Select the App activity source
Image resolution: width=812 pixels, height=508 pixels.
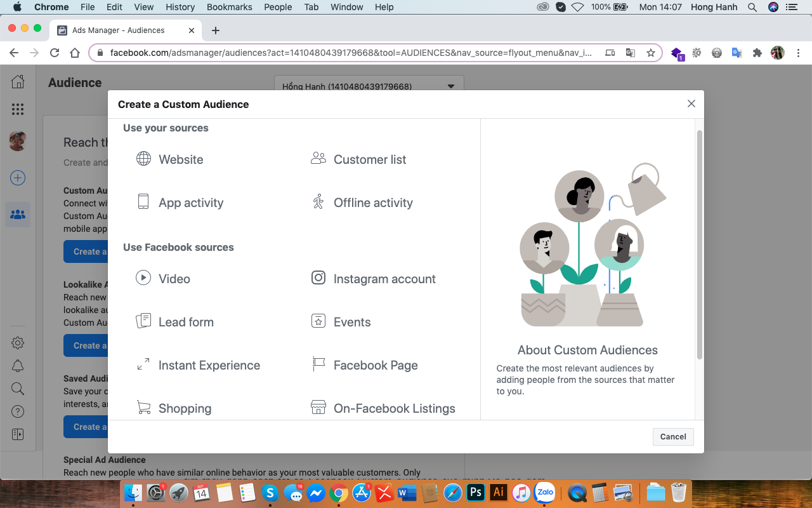(x=180, y=203)
